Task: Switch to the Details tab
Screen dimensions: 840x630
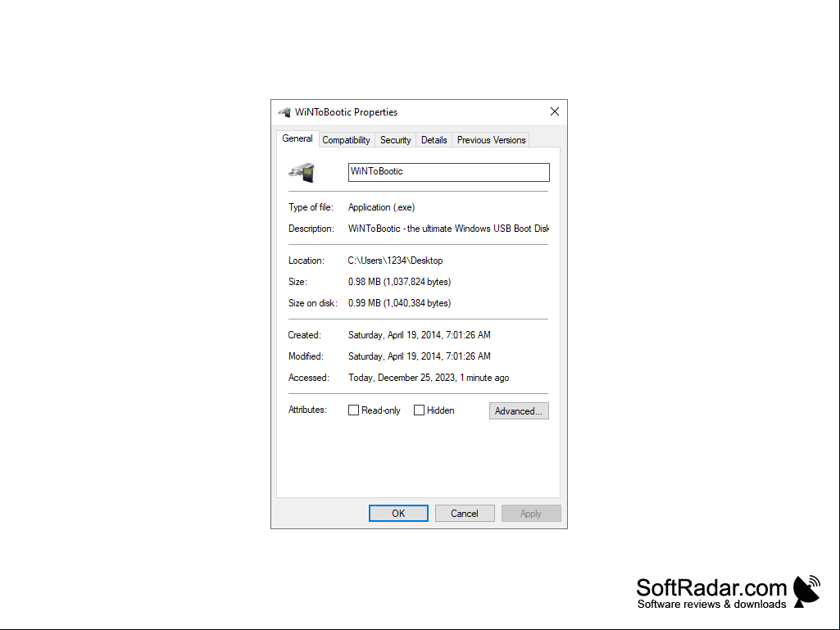Action: (434, 140)
